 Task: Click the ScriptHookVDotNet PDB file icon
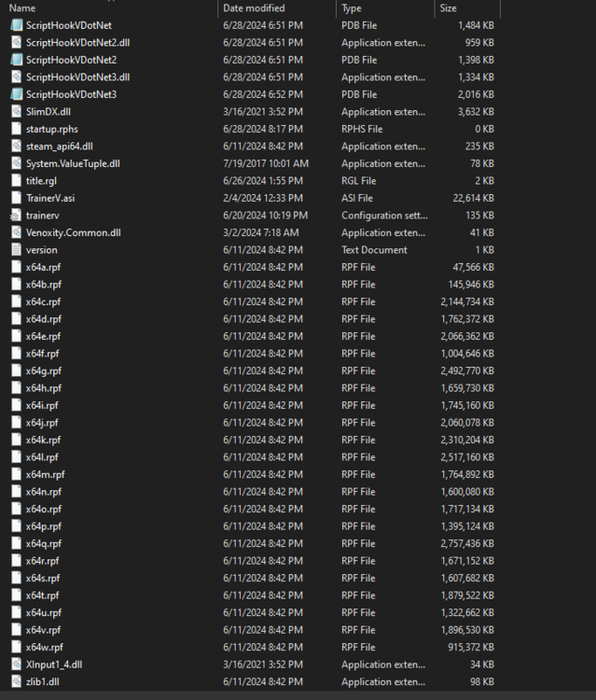pyautogui.click(x=17, y=25)
